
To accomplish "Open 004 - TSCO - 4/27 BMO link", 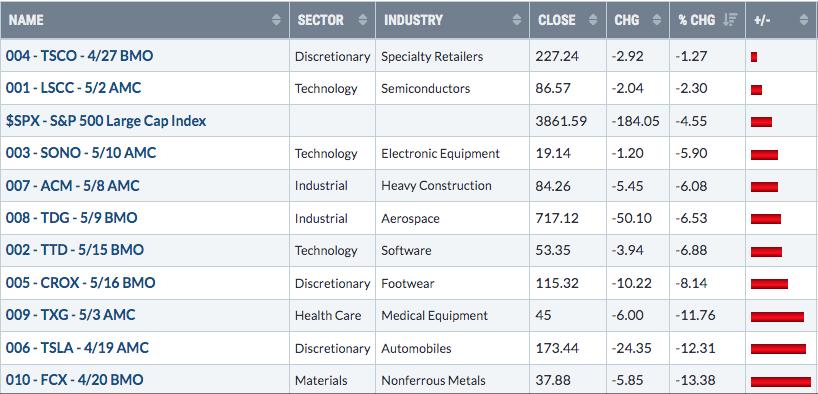I will pos(79,55).
